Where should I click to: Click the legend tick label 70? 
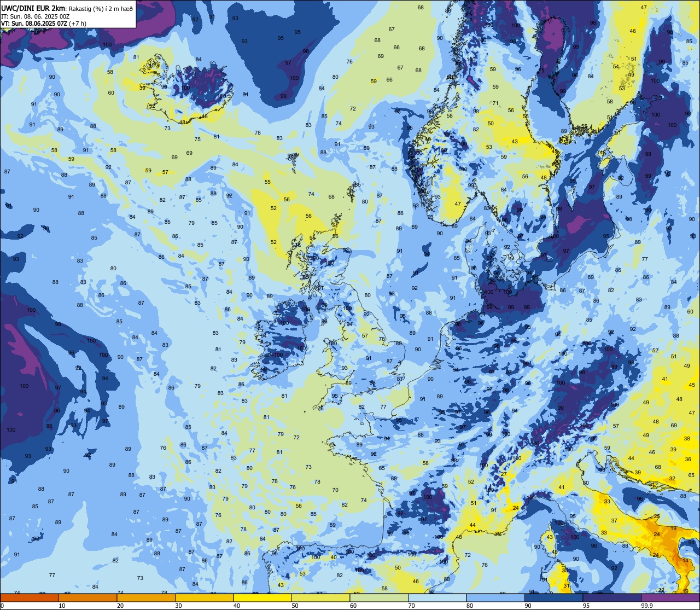[x=412, y=606]
